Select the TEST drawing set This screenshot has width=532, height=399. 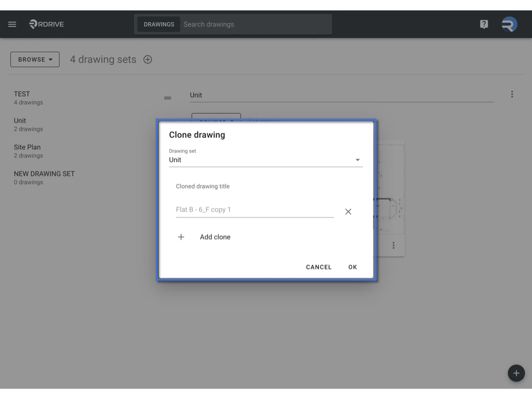pos(29,98)
